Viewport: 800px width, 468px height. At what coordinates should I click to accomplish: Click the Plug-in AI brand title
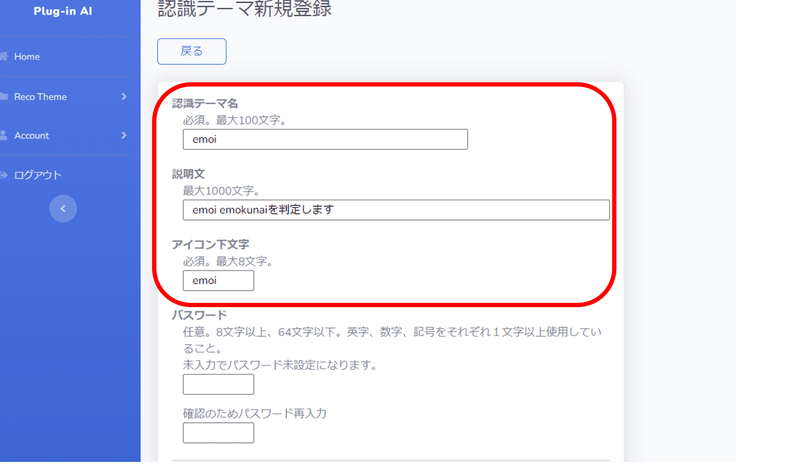63,11
